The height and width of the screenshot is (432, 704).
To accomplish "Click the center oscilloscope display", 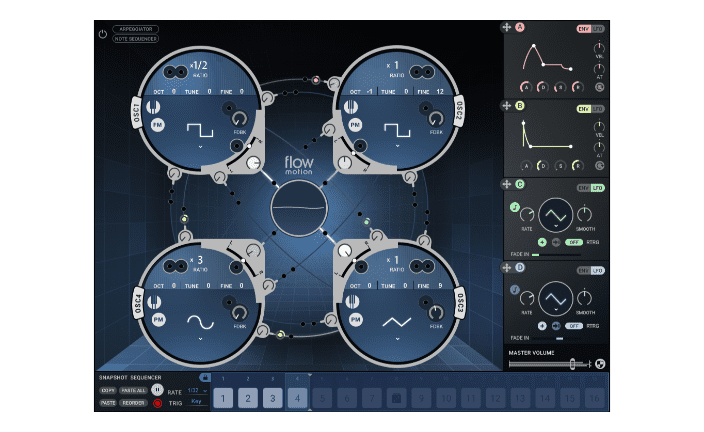I will coord(299,208).
